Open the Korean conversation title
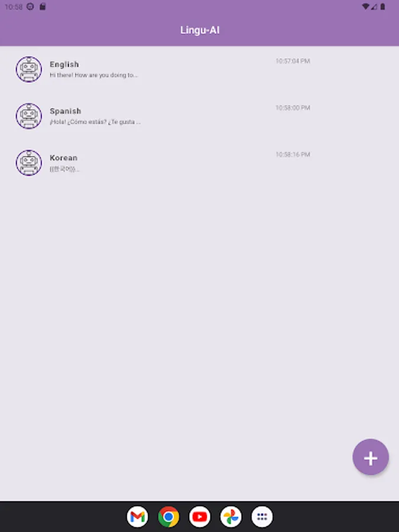This screenshot has height=532, width=399. click(63, 158)
